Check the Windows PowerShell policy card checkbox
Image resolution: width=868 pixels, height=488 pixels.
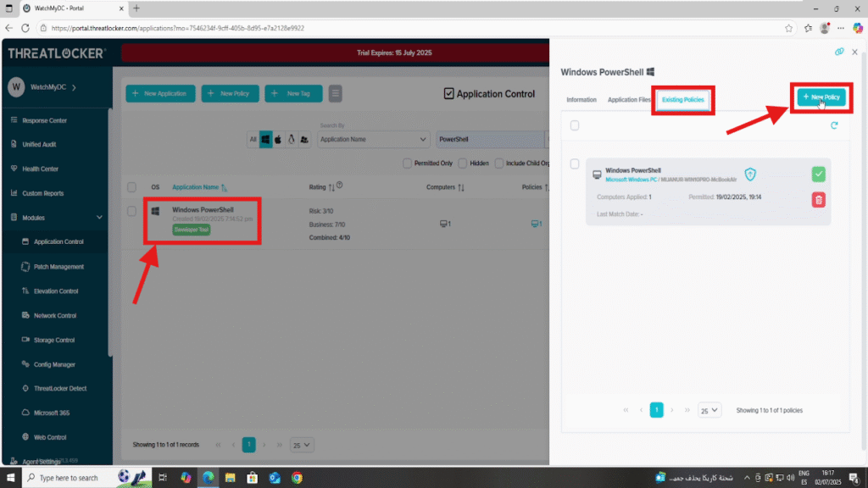click(x=575, y=164)
